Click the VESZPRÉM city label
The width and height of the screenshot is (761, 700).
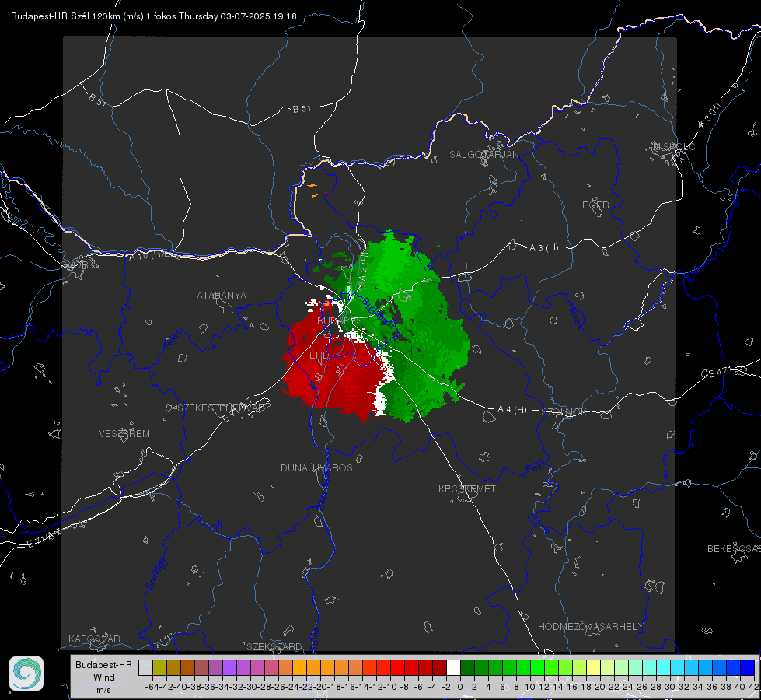click(x=124, y=434)
